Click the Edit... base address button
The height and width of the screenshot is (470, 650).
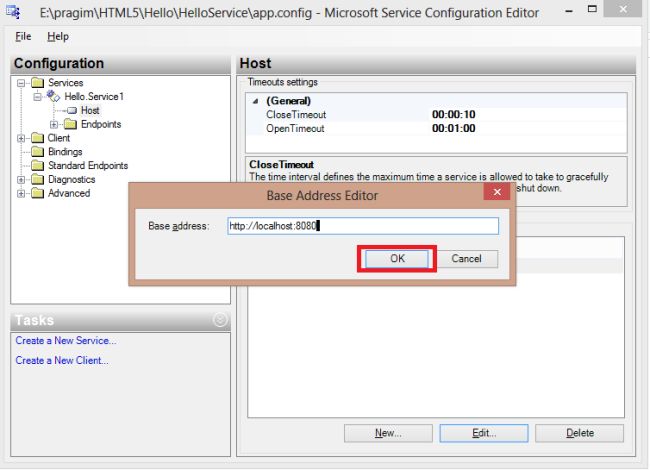click(x=484, y=433)
